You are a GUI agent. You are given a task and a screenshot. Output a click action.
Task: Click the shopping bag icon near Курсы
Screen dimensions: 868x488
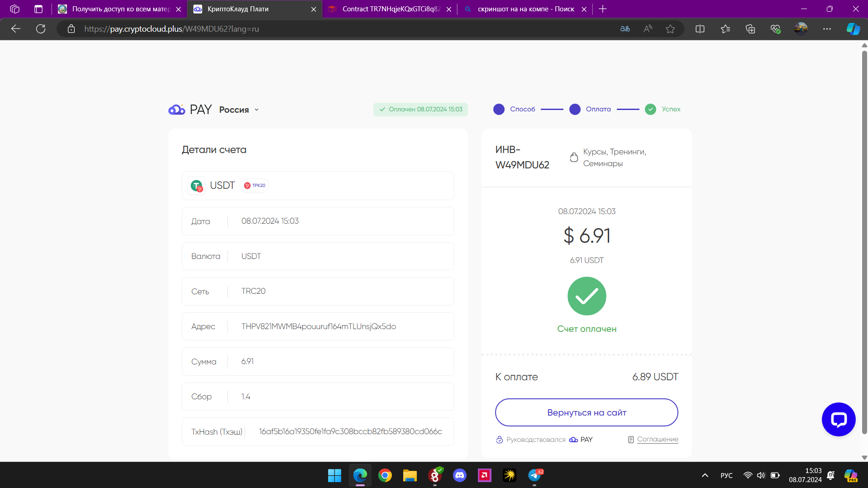[574, 157]
